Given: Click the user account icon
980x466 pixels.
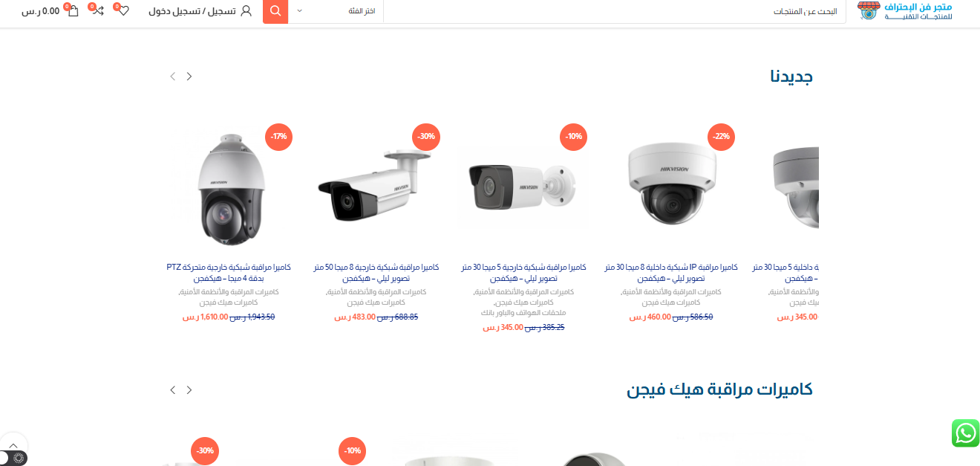Looking at the screenshot, I should point(246,11).
